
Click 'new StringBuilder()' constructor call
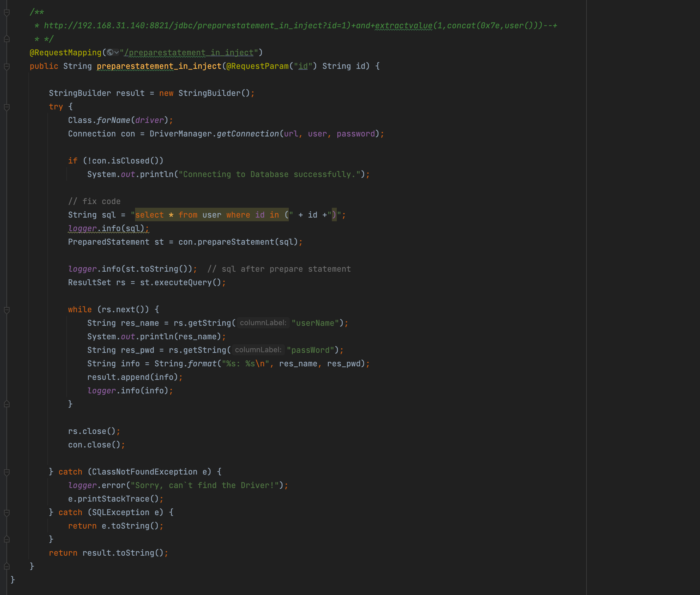[205, 93]
